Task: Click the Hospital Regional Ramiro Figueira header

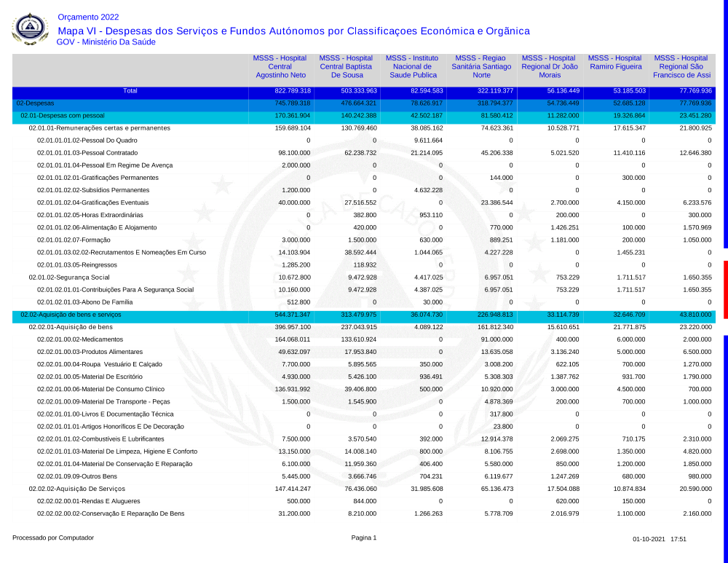Action: tap(615, 63)
